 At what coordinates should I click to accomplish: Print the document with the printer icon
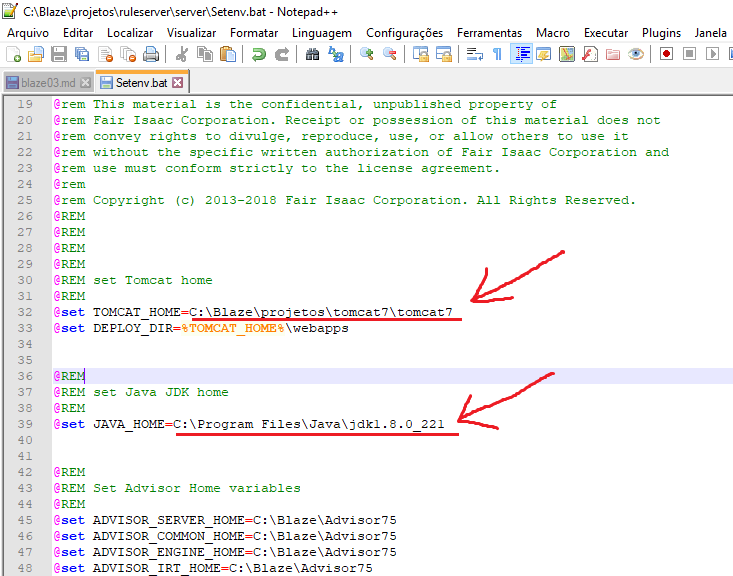tap(151, 54)
